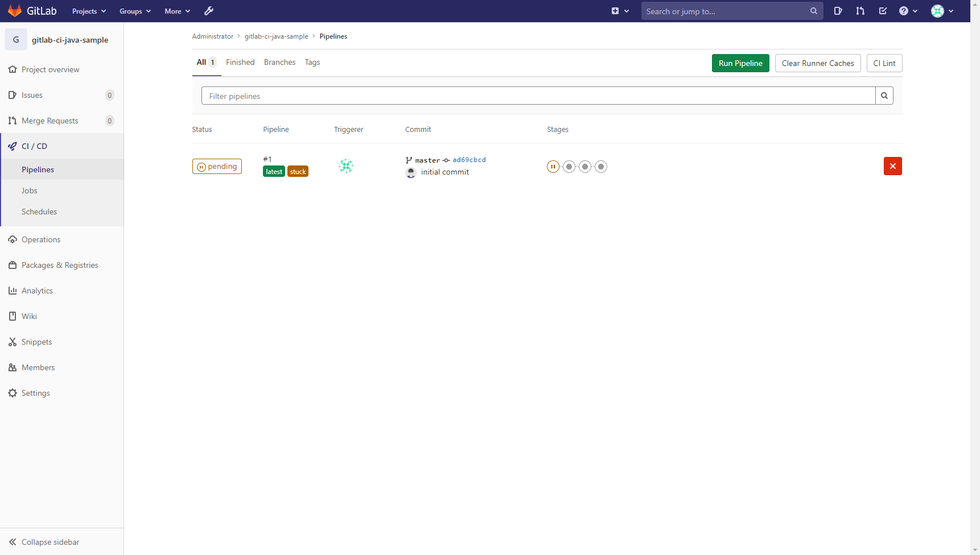
Task: Open the master branch link
Action: [x=427, y=160]
